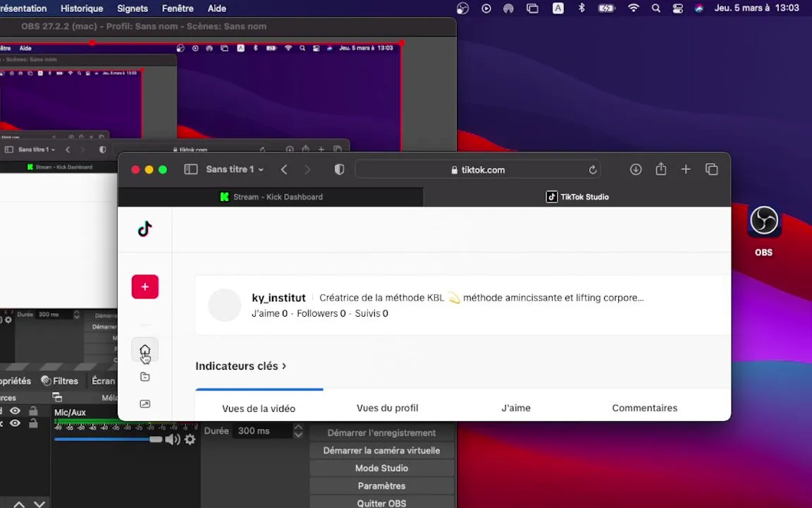The width and height of the screenshot is (812, 508).
Task: Open Wi-Fi menu bar icon
Action: (634, 8)
